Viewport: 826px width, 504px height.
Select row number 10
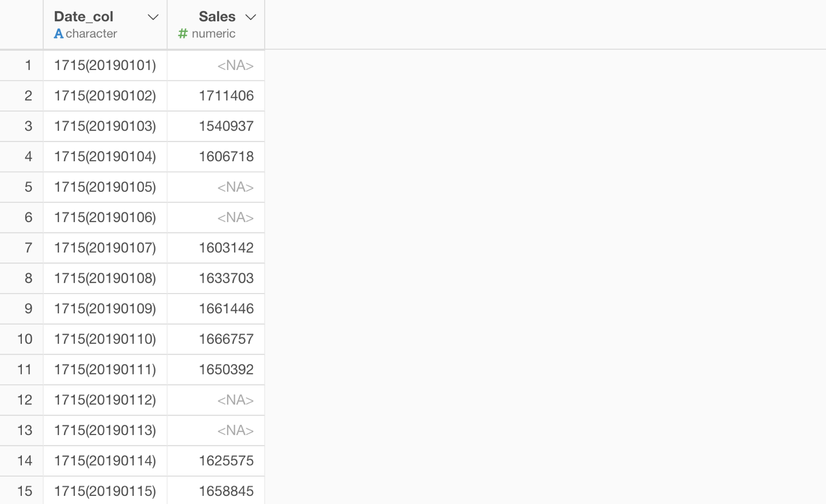click(25, 339)
